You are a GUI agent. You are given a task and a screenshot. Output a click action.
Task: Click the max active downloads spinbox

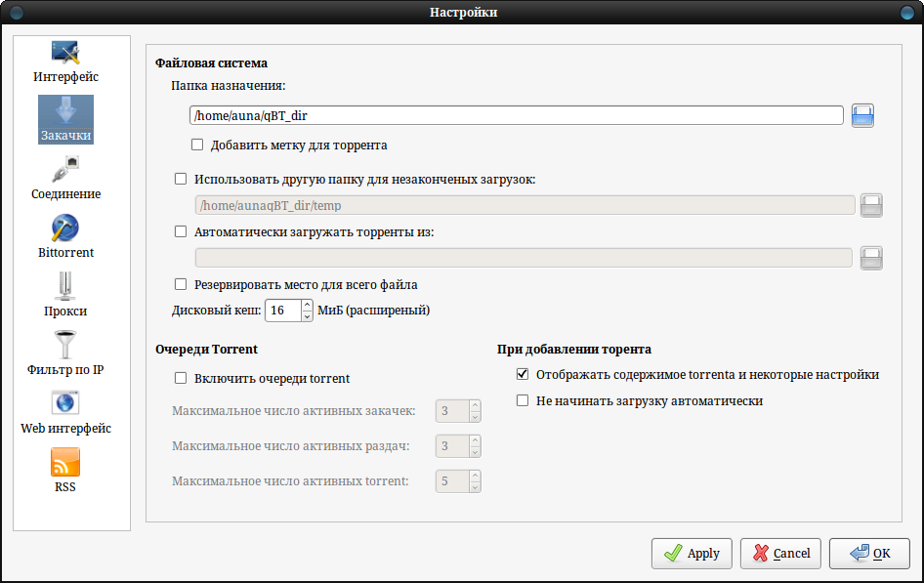458,411
